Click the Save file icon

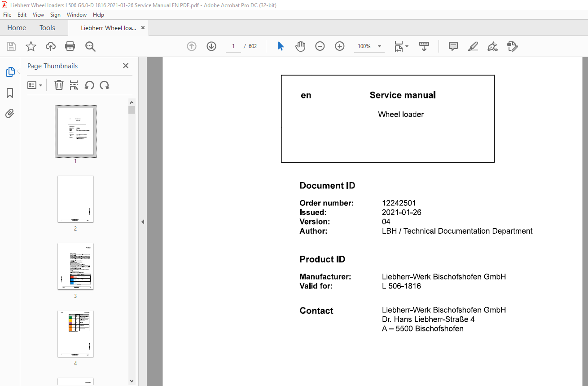pos(11,46)
